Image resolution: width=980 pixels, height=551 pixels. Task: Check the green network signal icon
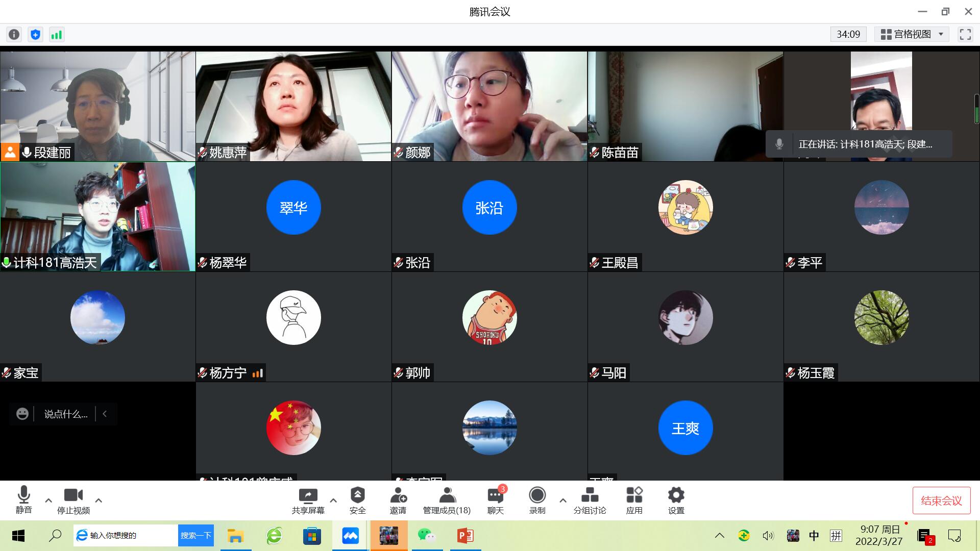(56, 34)
